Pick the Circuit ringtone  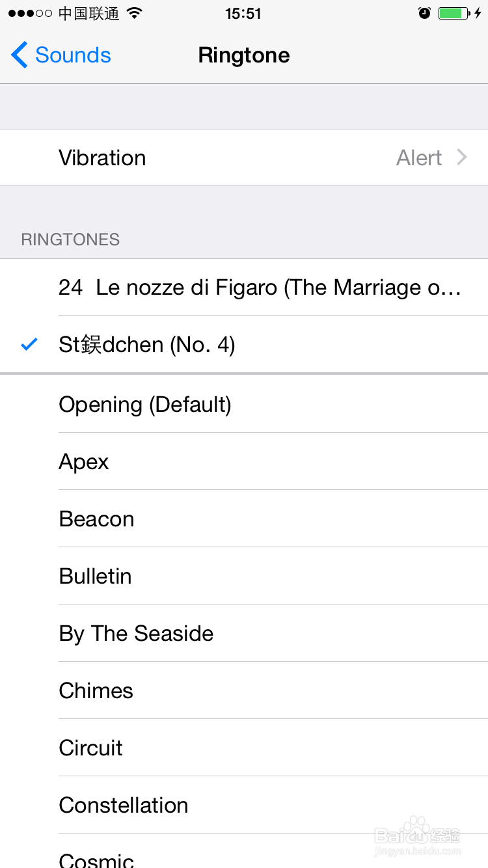(90, 748)
